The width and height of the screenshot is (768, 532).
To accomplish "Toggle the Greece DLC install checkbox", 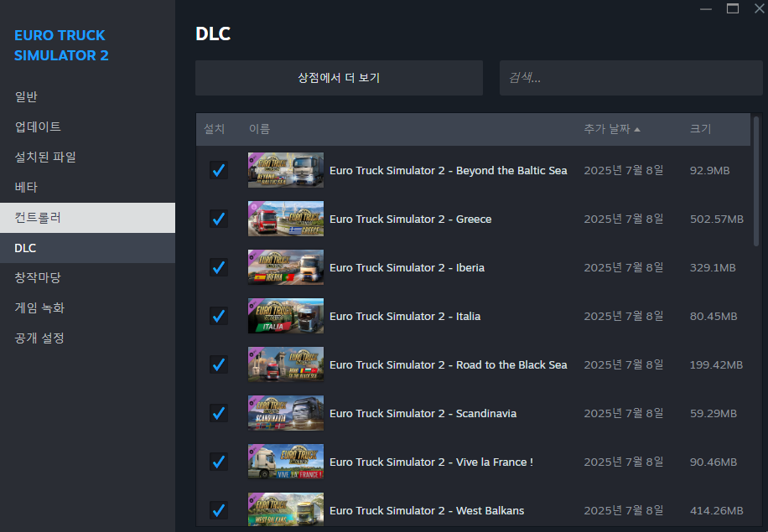I will tap(219, 219).
